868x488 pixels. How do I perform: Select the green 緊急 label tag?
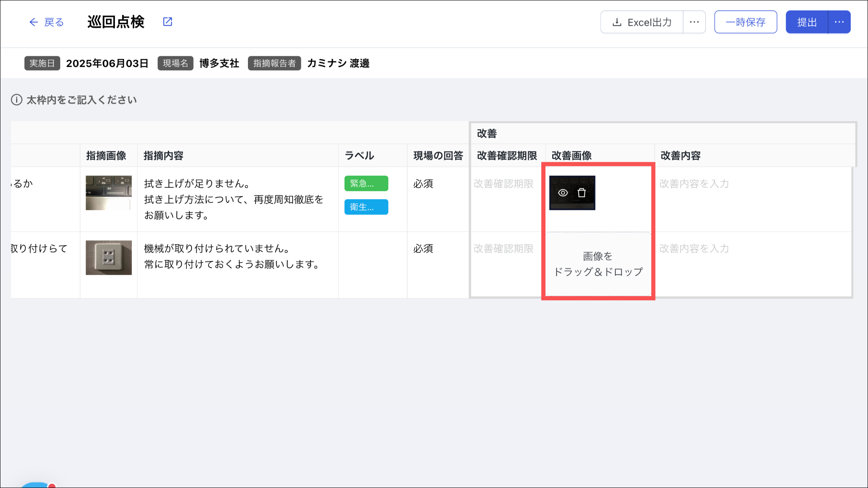tap(366, 183)
